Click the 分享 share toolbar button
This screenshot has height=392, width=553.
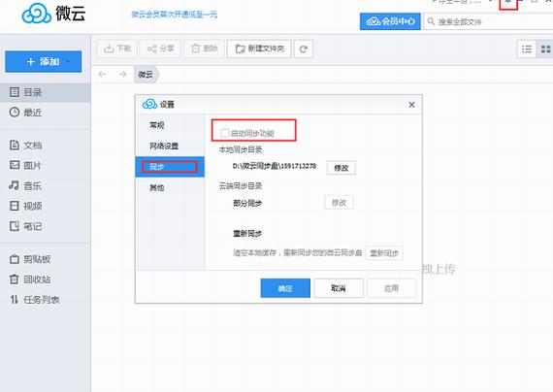(x=160, y=49)
